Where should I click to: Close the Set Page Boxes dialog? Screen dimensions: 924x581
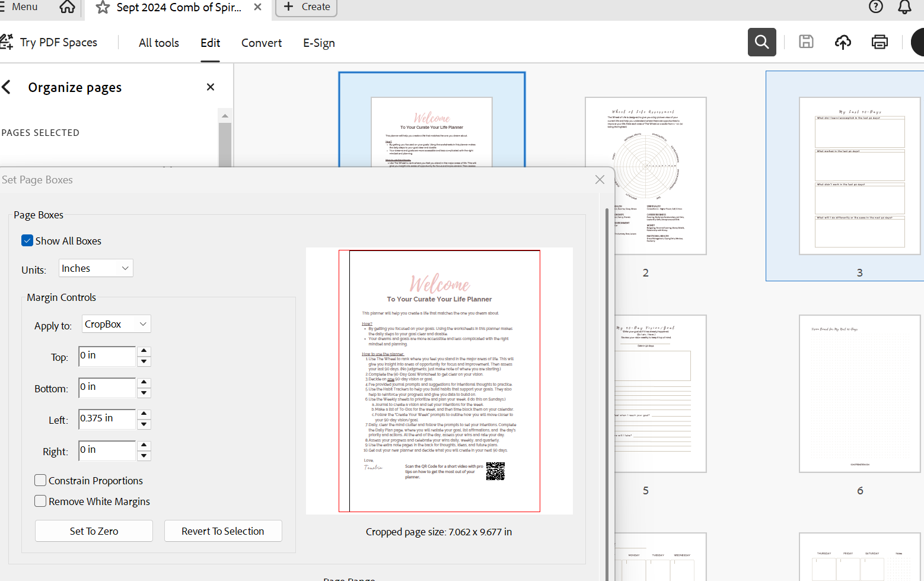(x=600, y=180)
